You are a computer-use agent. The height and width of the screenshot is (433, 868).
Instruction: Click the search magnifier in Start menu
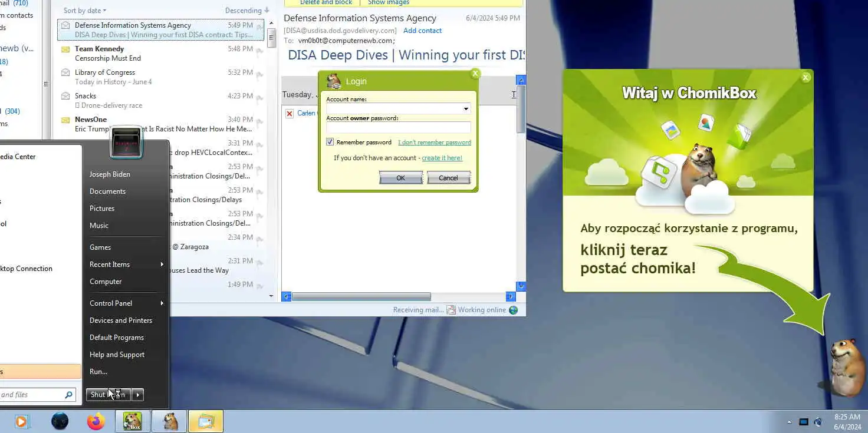pyautogui.click(x=69, y=395)
